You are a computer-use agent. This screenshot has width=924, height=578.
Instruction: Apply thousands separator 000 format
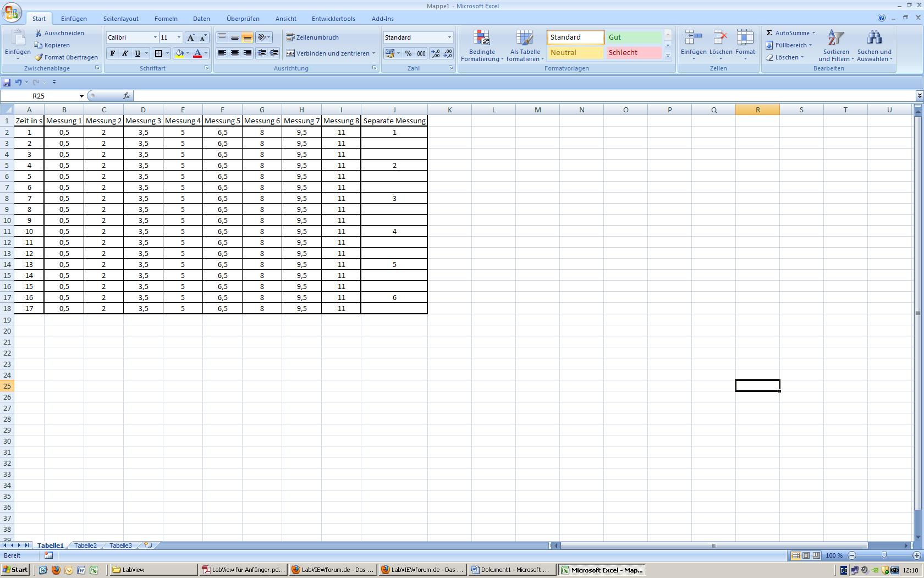[421, 53]
